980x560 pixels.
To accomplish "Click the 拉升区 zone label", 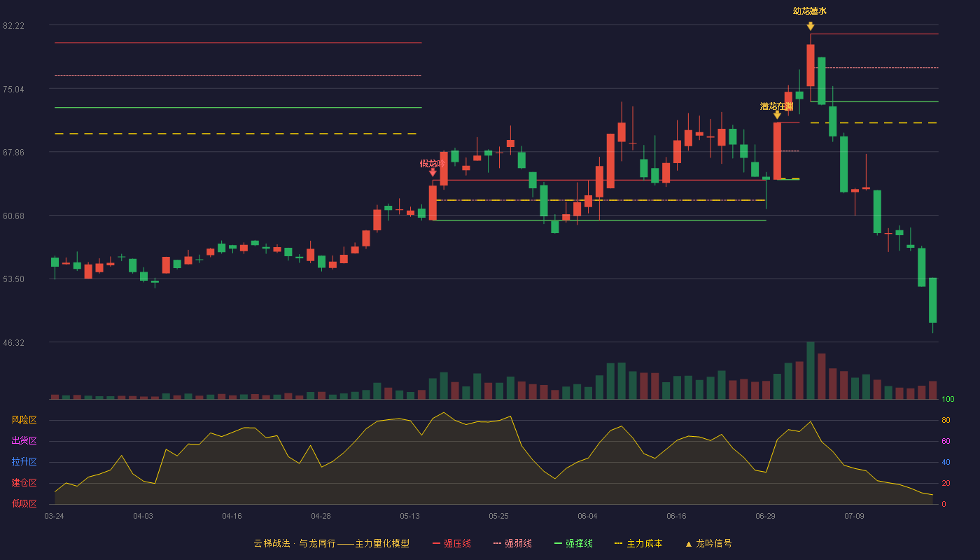I will click(x=24, y=462).
